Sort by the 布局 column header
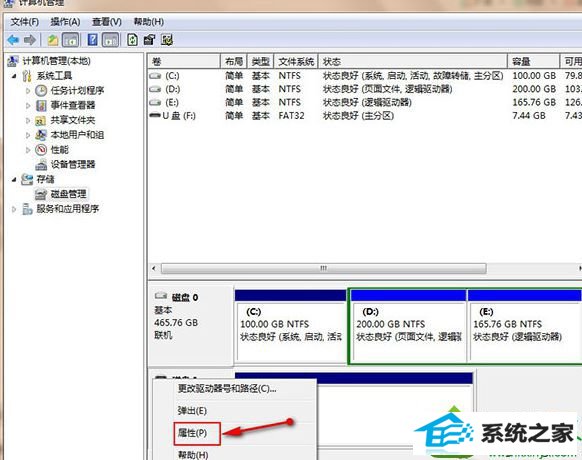Viewport: 582px width, 460px height. click(x=234, y=61)
